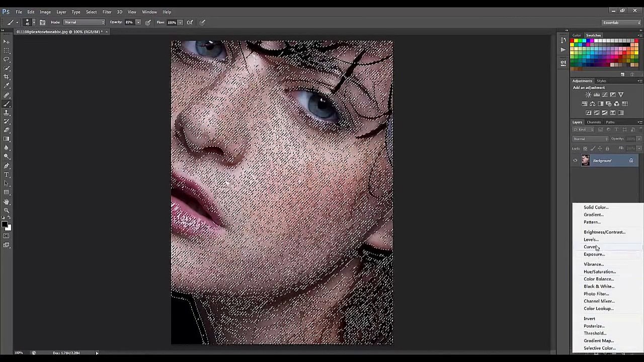Select the Eyedropper tool

pyautogui.click(x=7, y=86)
